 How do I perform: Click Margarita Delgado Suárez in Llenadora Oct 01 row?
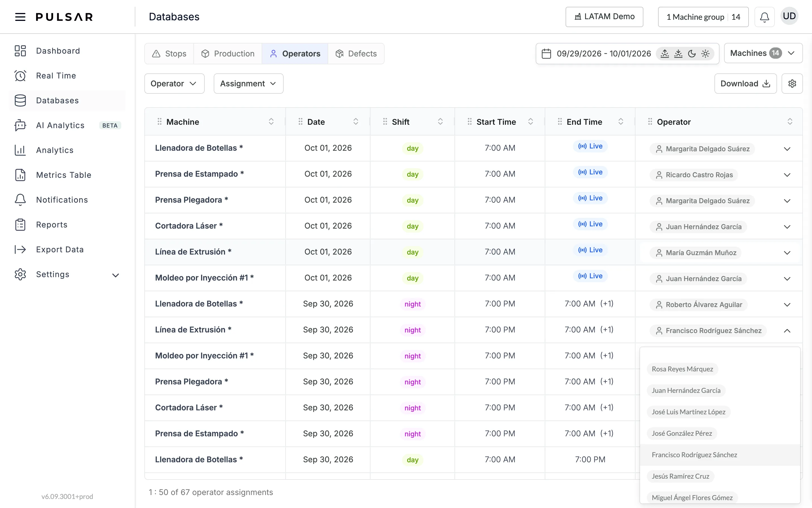(702, 149)
